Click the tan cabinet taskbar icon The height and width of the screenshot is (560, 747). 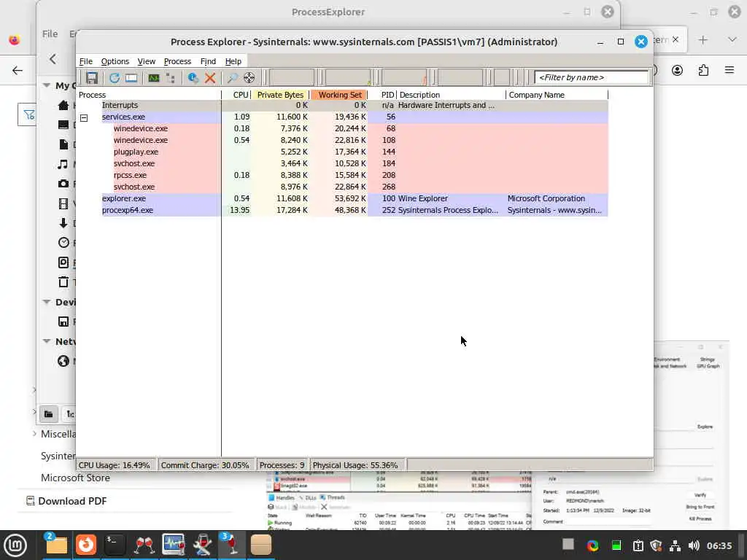[260, 545]
